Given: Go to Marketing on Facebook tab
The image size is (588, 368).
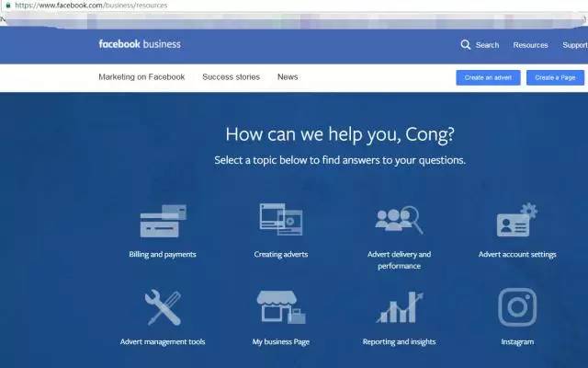Looking at the screenshot, I should tap(141, 77).
